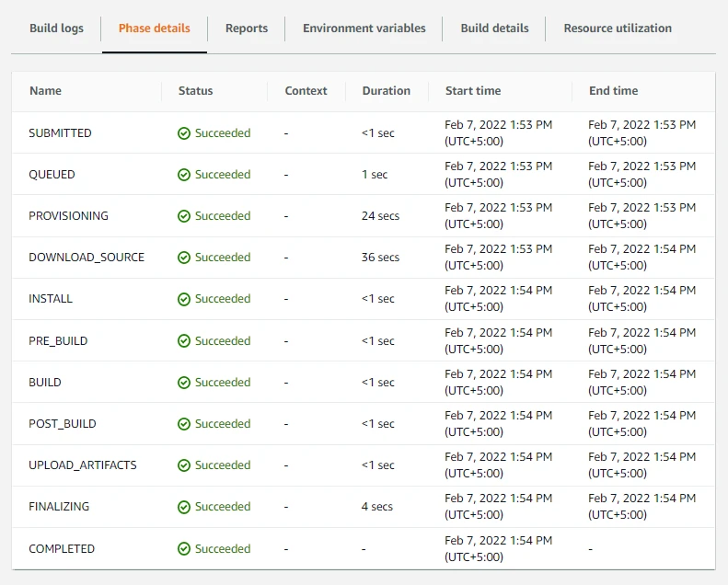Viewport: 728px width, 585px height.
Task: Click the BUILD phase succeeded icon
Action: pos(184,383)
